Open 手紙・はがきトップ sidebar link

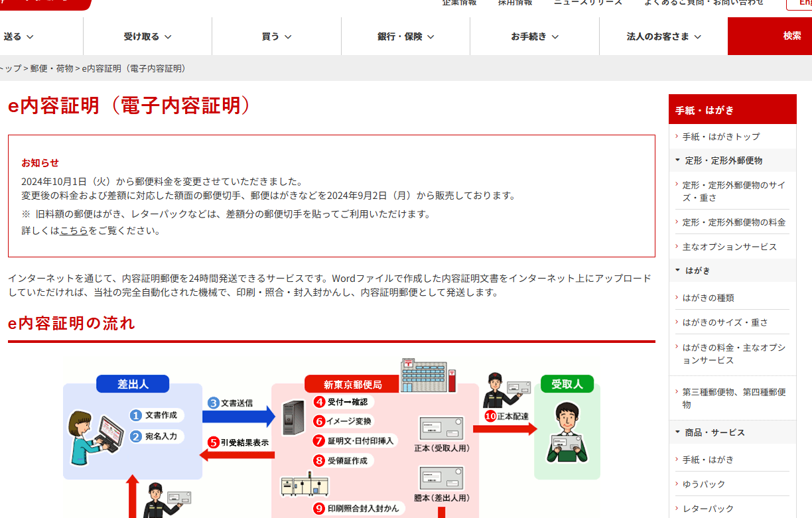click(721, 136)
